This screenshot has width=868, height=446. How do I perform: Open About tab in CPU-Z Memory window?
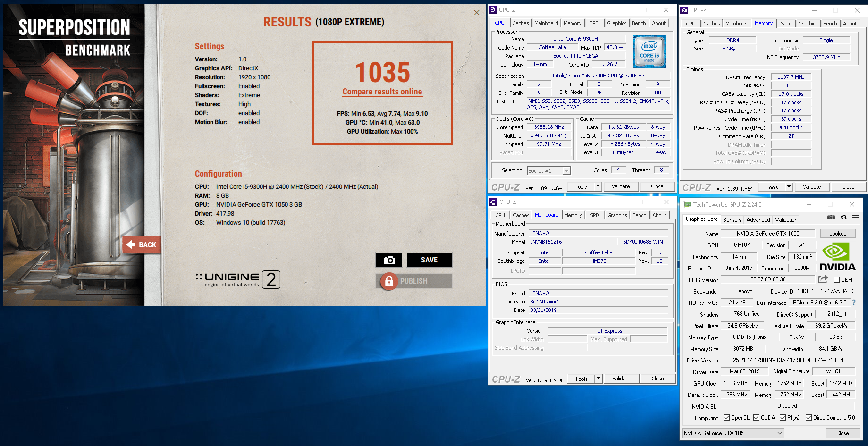(x=850, y=24)
